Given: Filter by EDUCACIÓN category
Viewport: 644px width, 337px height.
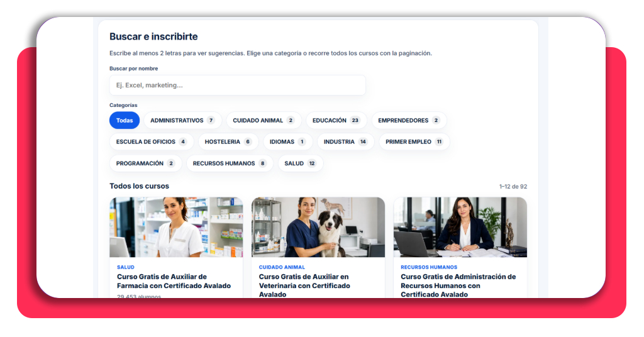Looking at the screenshot, I should click(x=336, y=120).
